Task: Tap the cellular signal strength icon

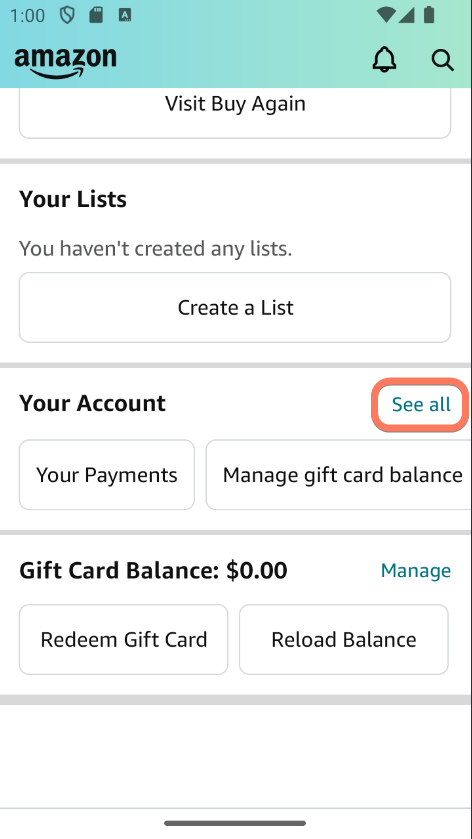Action: point(407,15)
